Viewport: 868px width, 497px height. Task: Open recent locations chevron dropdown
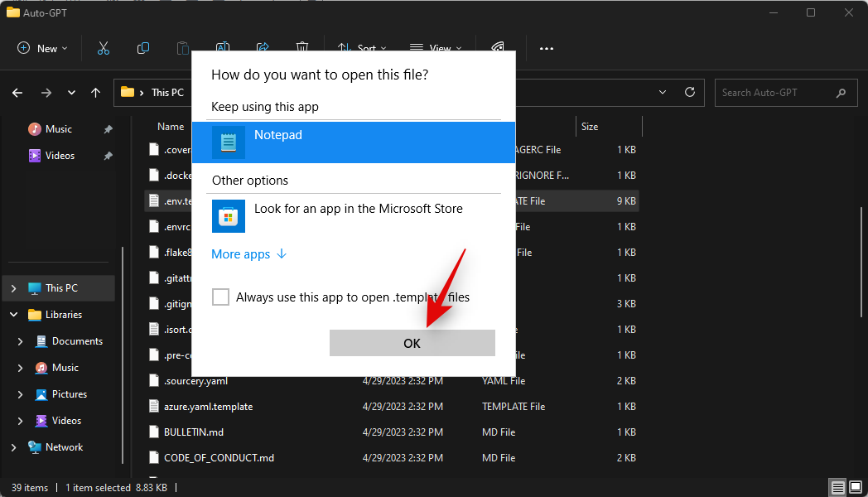(x=71, y=93)
